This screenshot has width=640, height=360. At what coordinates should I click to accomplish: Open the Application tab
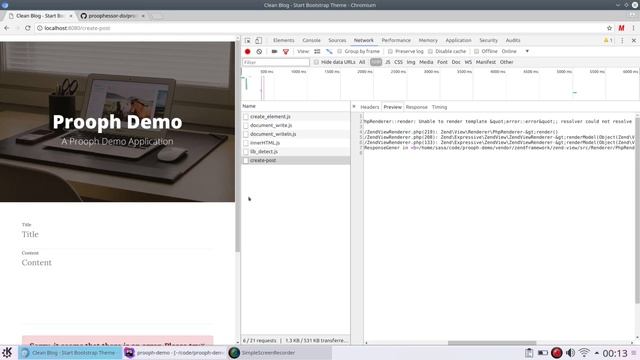coord(458,40)
